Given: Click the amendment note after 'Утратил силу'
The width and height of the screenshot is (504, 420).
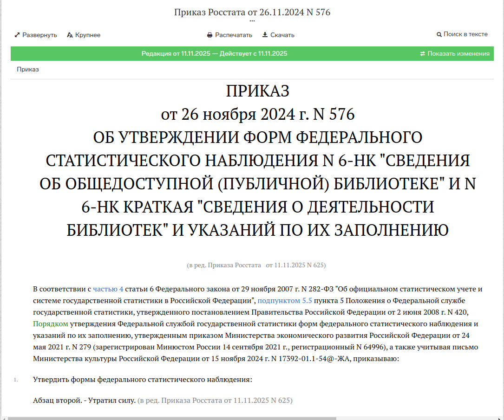Looking at the screenshot, I should tap(216, 400).
